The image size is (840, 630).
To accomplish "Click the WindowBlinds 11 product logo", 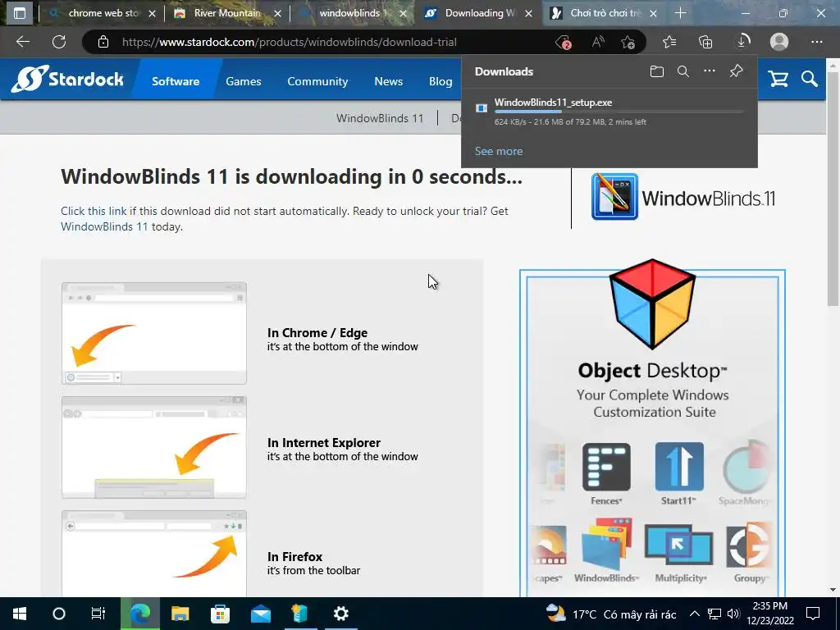I will pos(683,197).
